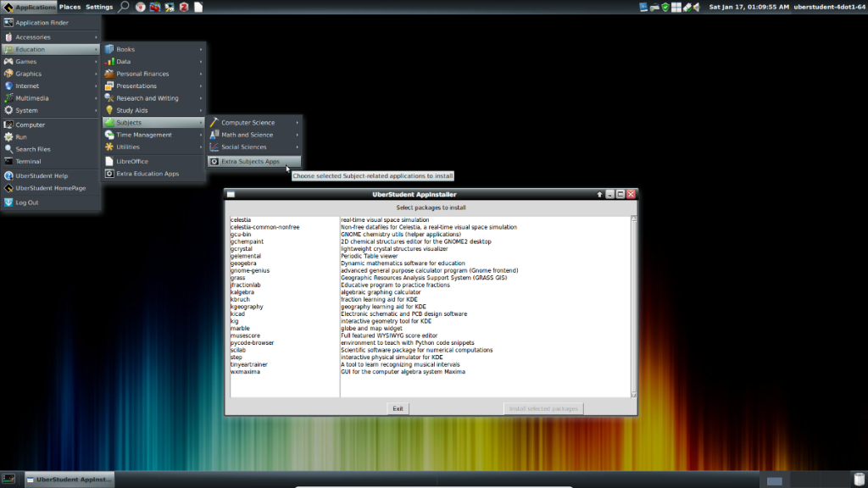Image resolution: width=868 pixels, height=488 pixels.
Task: Click the blank document launcher in top panel
Action: (198, 7)
